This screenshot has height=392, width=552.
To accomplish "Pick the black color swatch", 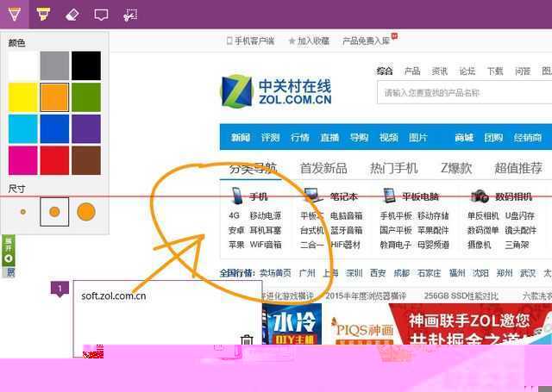I will point(86,65).
